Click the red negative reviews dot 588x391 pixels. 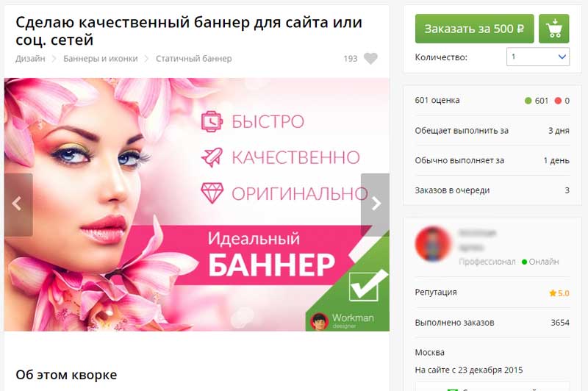tap(558, 101)
